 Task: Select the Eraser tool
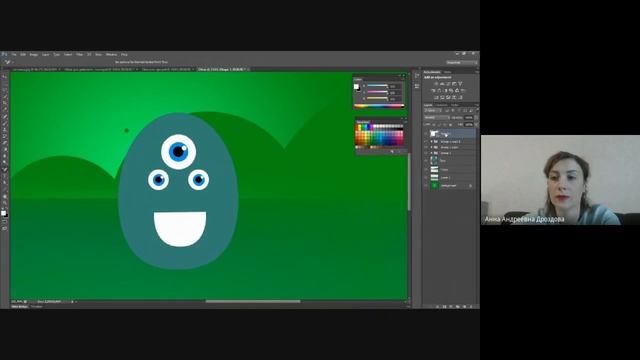pos(4,142)
